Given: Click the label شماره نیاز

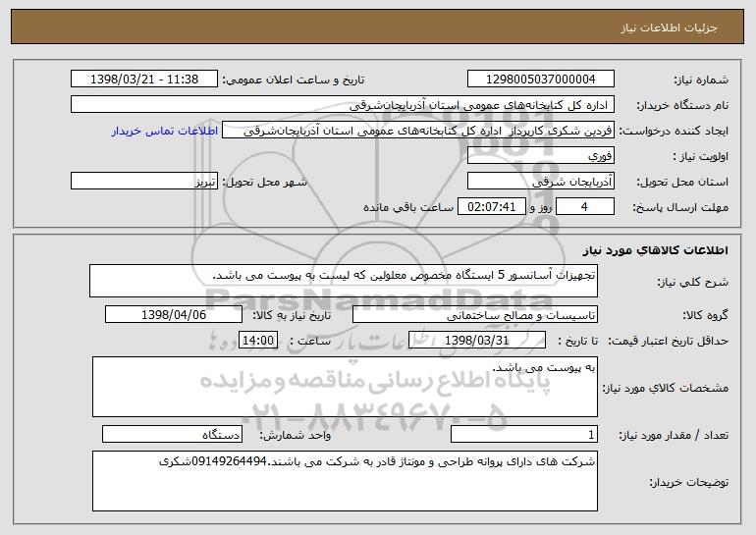Looking at the screenshot, I should [701, 80].
